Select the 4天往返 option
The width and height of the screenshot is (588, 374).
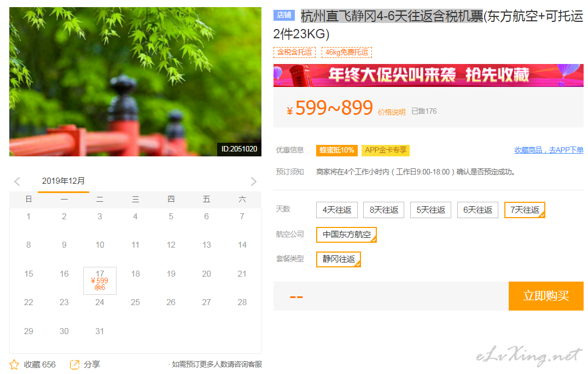pos(337,210)
